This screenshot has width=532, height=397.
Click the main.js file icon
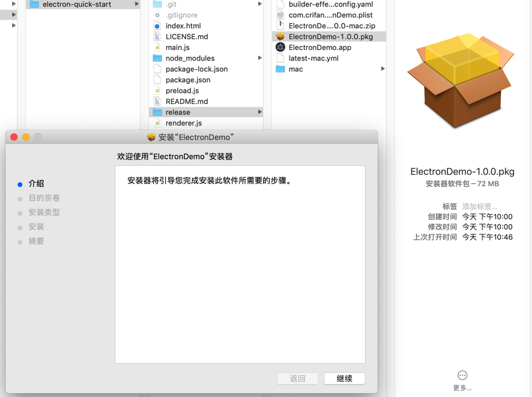click(157, 47)
